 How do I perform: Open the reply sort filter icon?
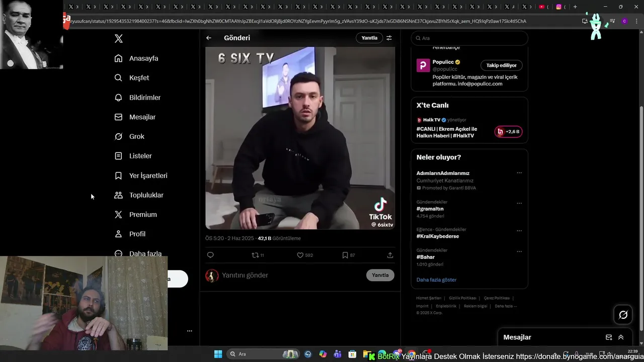click(x=389, y=38)
